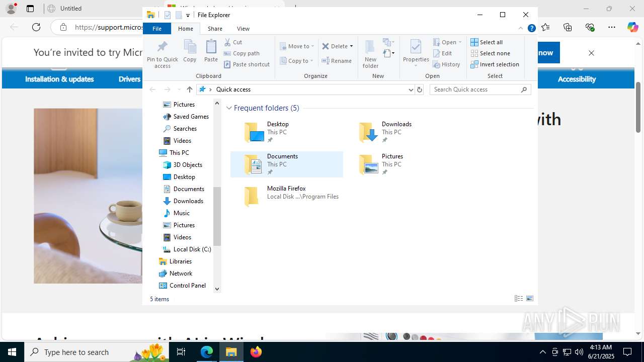Open the File menu tab
The height and width of the screenshot is (362, 644).
pyautogui.click(x=157, y=29)
